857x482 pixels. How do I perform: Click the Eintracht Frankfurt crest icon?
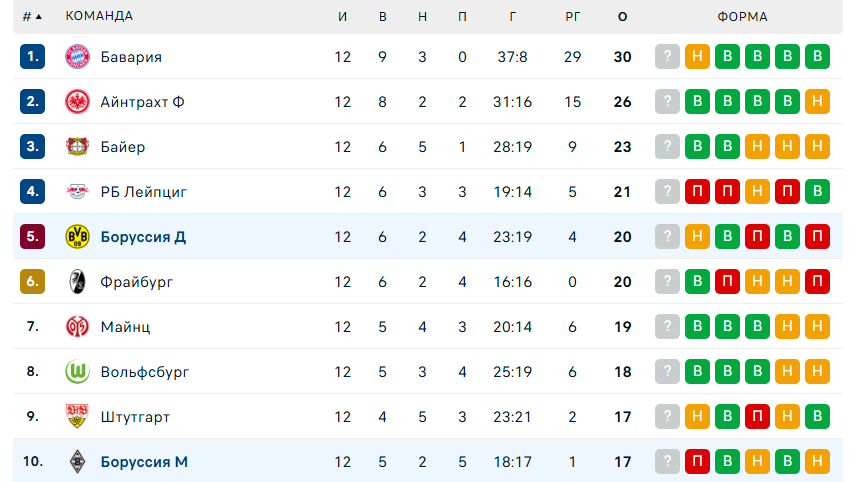(77, 102)
